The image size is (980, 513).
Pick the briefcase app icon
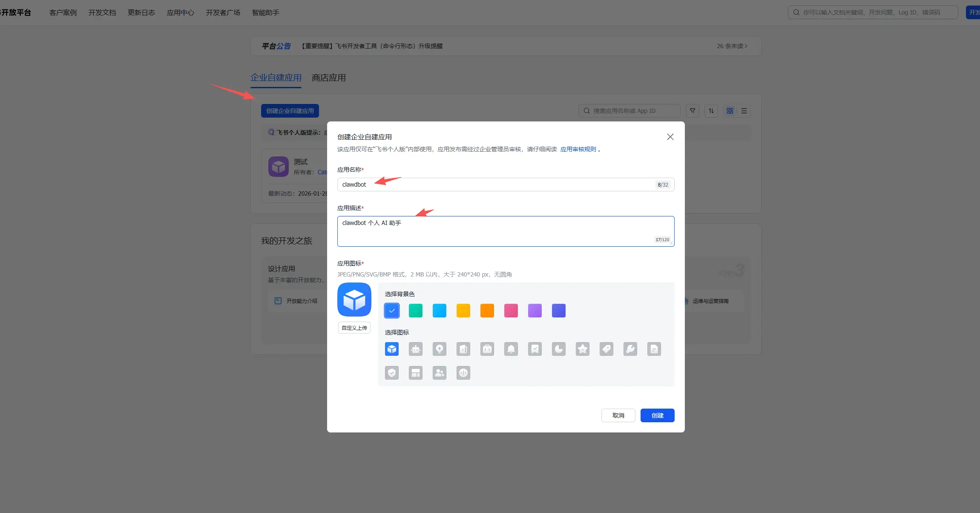[487, 349]
